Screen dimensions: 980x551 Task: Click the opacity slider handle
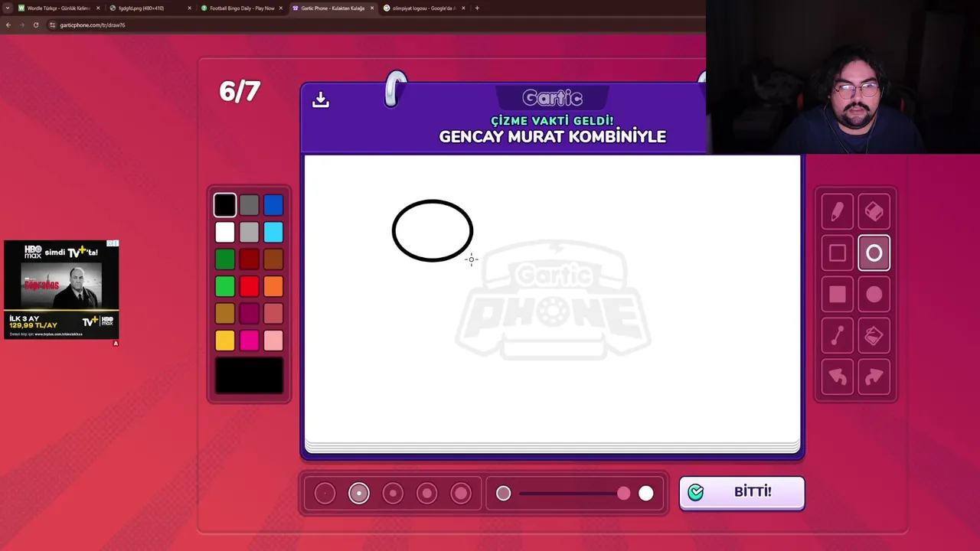pyautogui.click(x=624, y=494)
